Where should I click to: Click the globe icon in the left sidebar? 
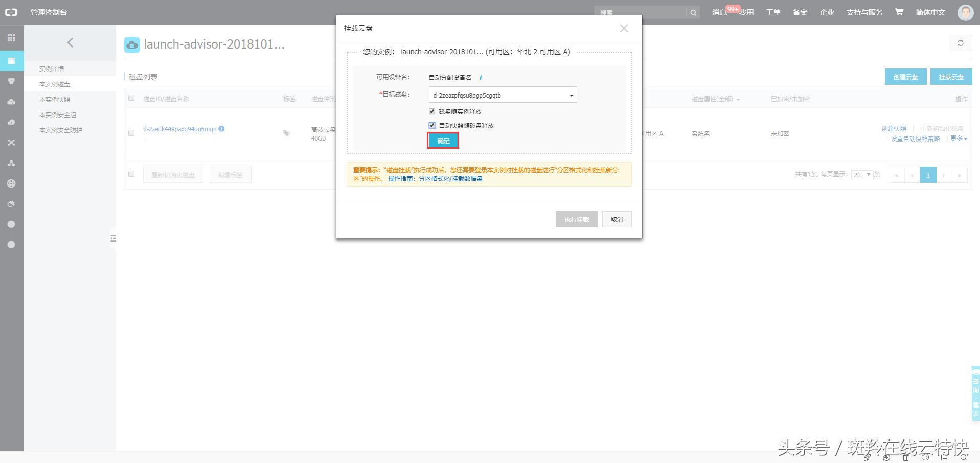[x=11, y=183]
